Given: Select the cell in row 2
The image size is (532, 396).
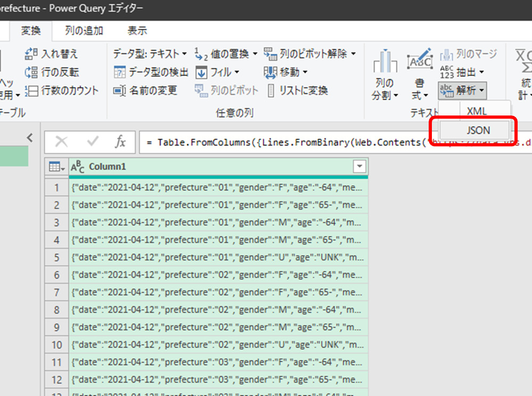Looking at the screenshot, I should (218, 205).
